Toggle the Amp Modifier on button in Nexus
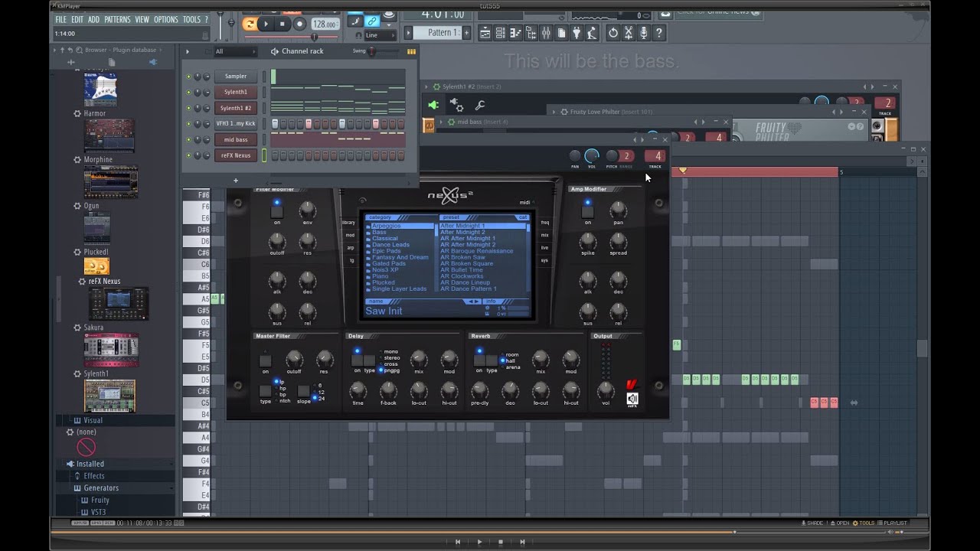The image size is (980, 551). tap(588, 212)
